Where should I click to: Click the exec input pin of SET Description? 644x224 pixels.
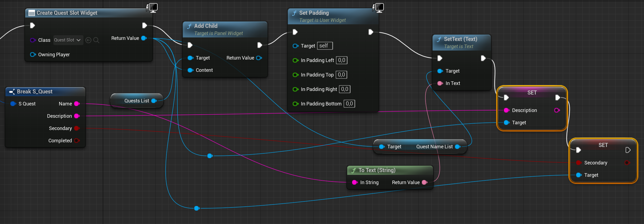pos(506,98)
